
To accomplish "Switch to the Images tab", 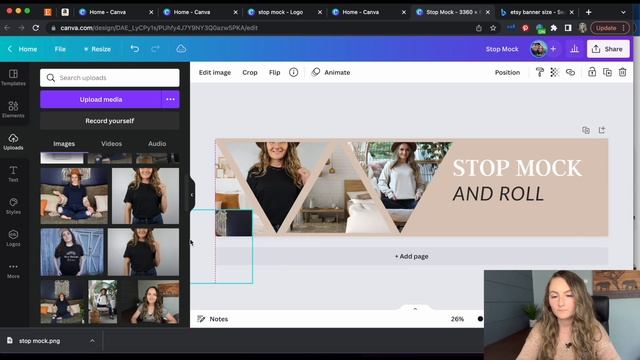I will click(64, 144).
